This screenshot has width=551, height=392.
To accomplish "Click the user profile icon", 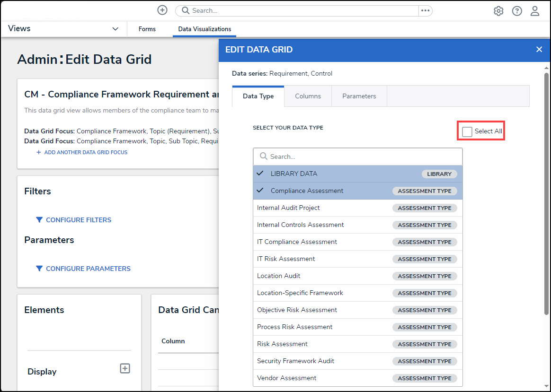I will [x=535, y=11].
